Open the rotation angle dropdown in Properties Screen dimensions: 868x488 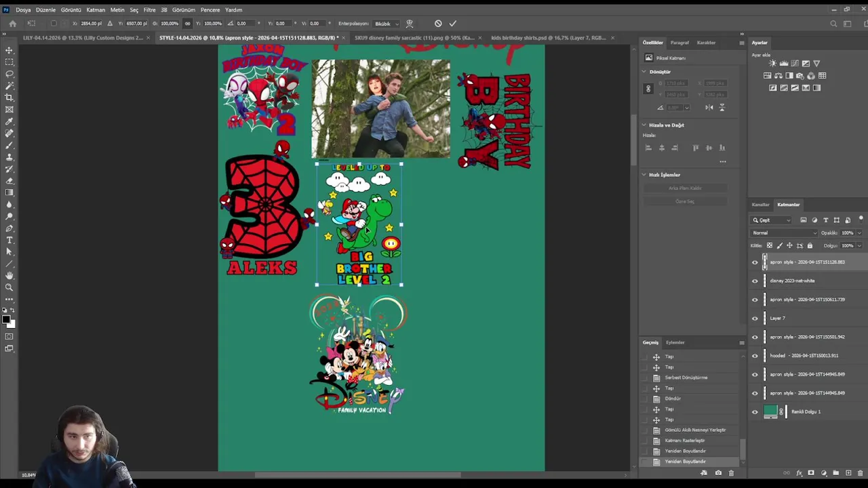(x=687, y=108)
